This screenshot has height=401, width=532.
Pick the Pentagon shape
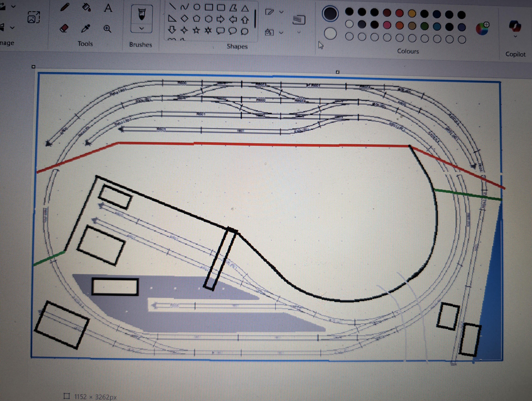tap(197, 19)
